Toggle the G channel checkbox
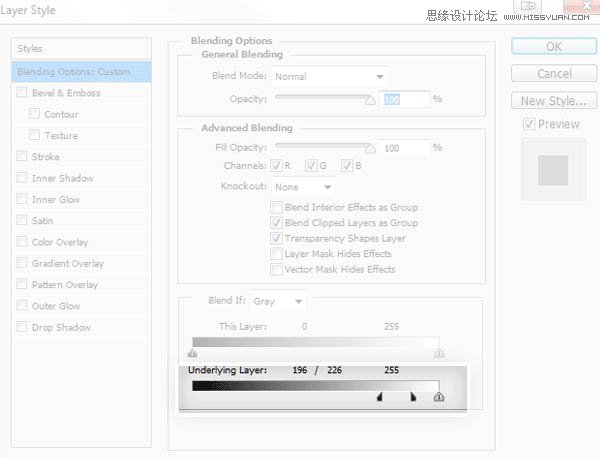Screen dimensions: 600x458 click(311, 165)
